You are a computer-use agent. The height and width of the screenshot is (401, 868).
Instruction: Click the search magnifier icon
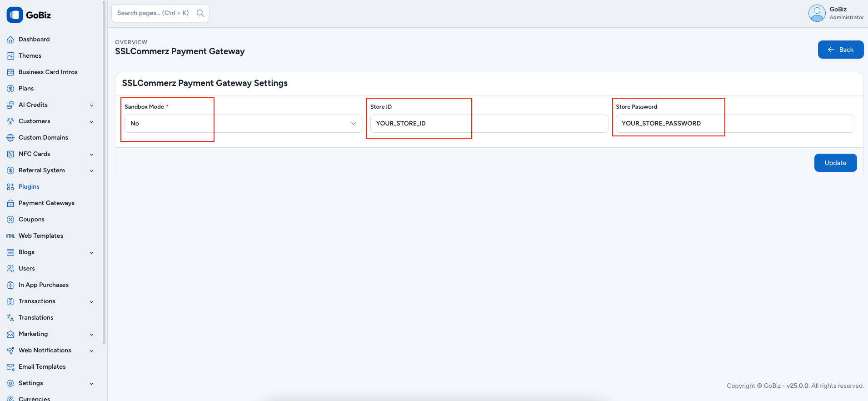[x=200, y=13]
